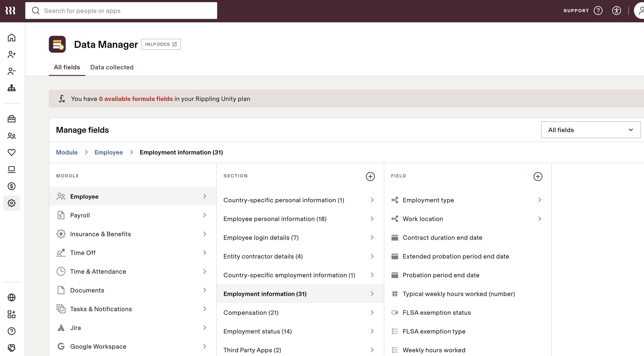This screenshot has width=644, height=356.
Task: Select the FLSA exemption status field
Action: (x=467, y=312)
